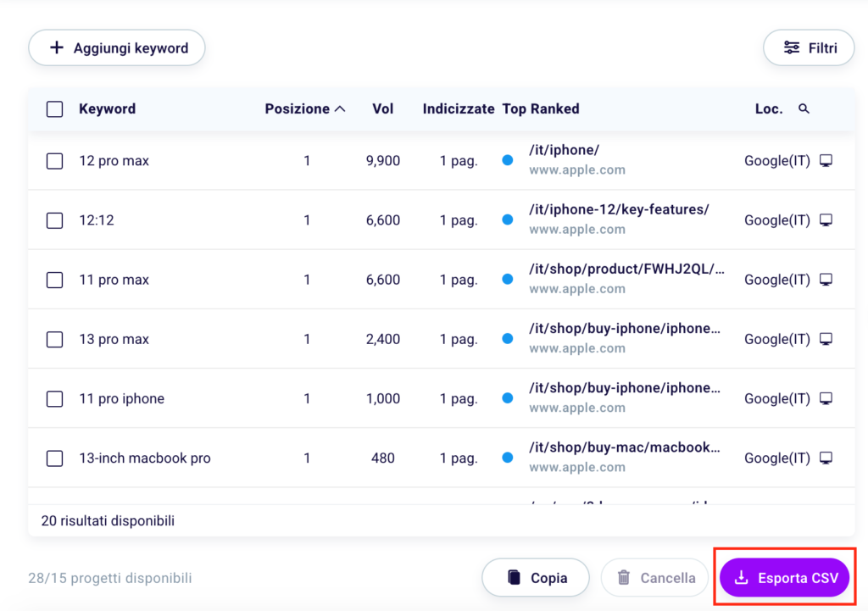
Task: Click the Esporta CSV button
Action: coord(784,577)
